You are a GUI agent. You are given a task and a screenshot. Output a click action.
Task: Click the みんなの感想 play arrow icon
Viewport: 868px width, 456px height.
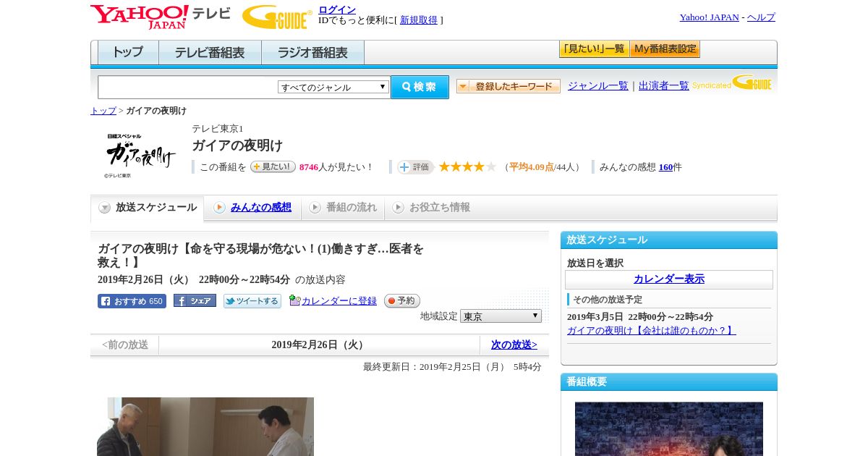coord(219,208)
